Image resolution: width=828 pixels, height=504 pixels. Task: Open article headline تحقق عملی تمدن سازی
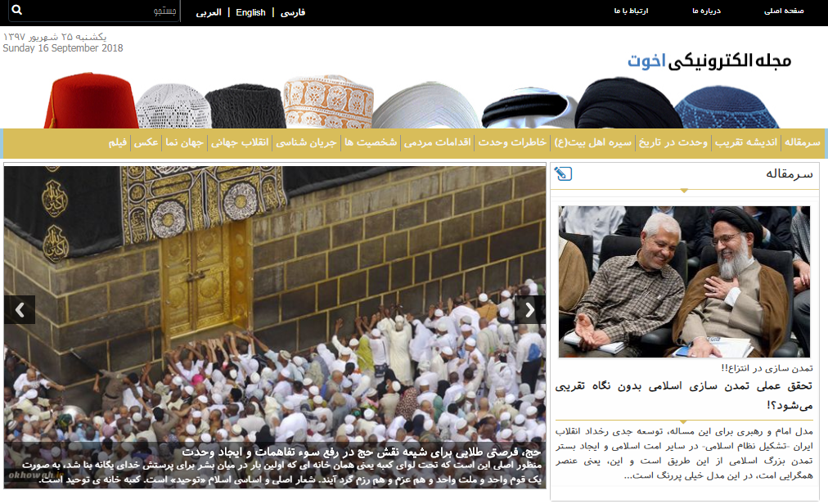click(684, 394)
